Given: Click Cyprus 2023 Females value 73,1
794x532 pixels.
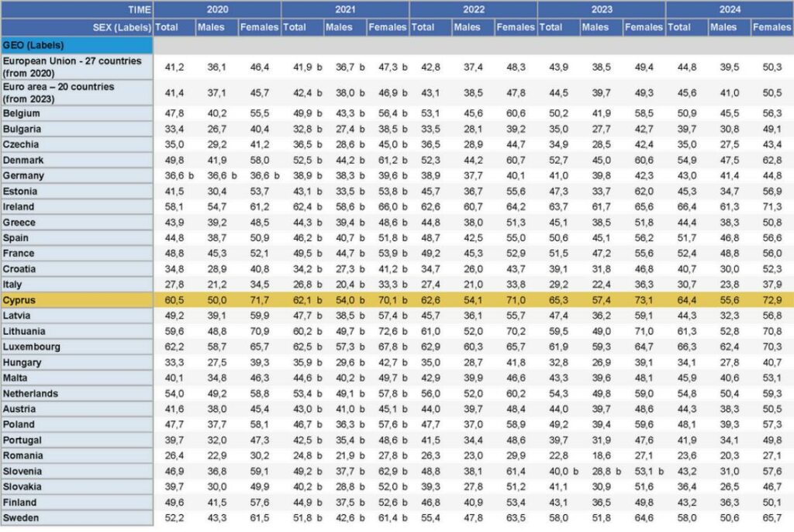Looking at the screenshot, I should pyautogui.click(x=644, y=300).
